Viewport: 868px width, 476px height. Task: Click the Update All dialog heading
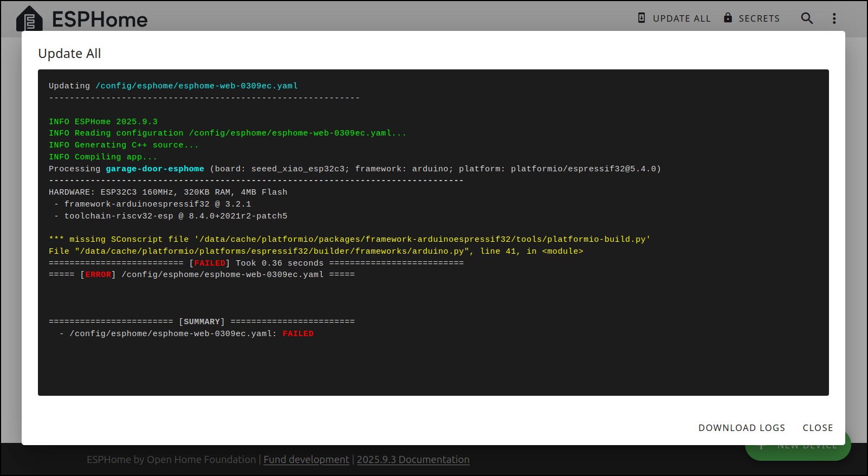click(69, 54)
